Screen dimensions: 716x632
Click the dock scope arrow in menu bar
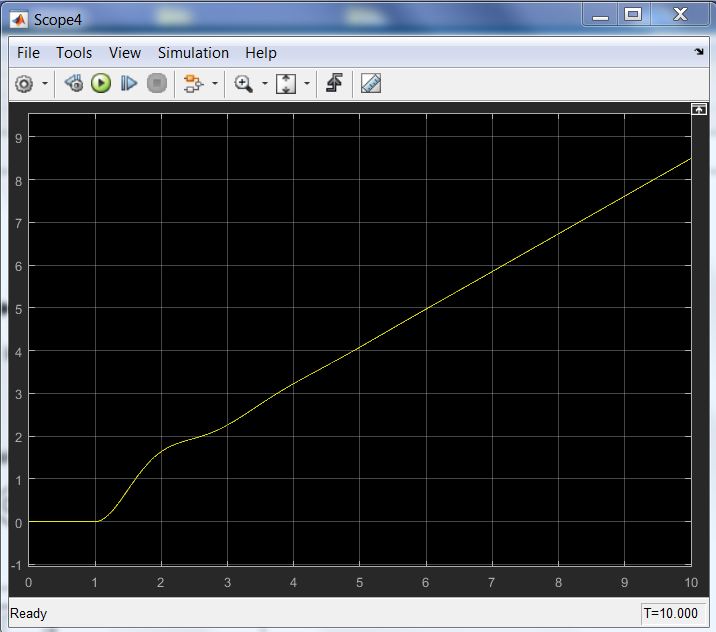[699, 52]
